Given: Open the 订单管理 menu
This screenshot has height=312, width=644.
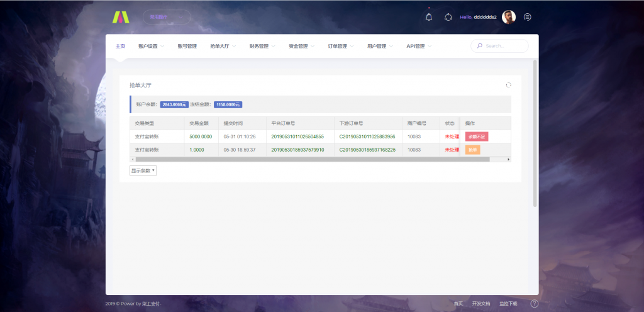Looking at the screenshot, I should pos(340,46).
